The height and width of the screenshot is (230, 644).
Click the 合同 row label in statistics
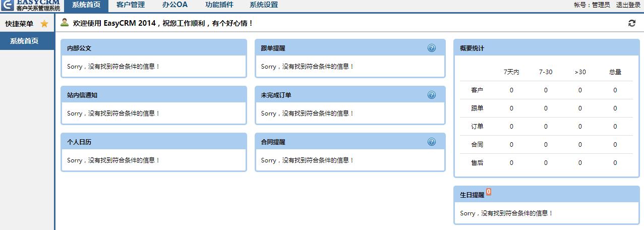click(477, 145)
